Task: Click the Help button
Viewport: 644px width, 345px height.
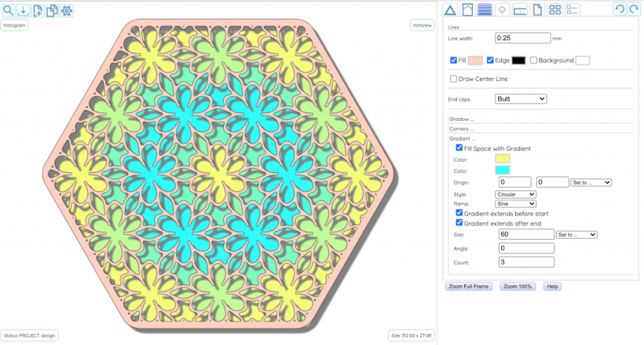Action: 552,287
